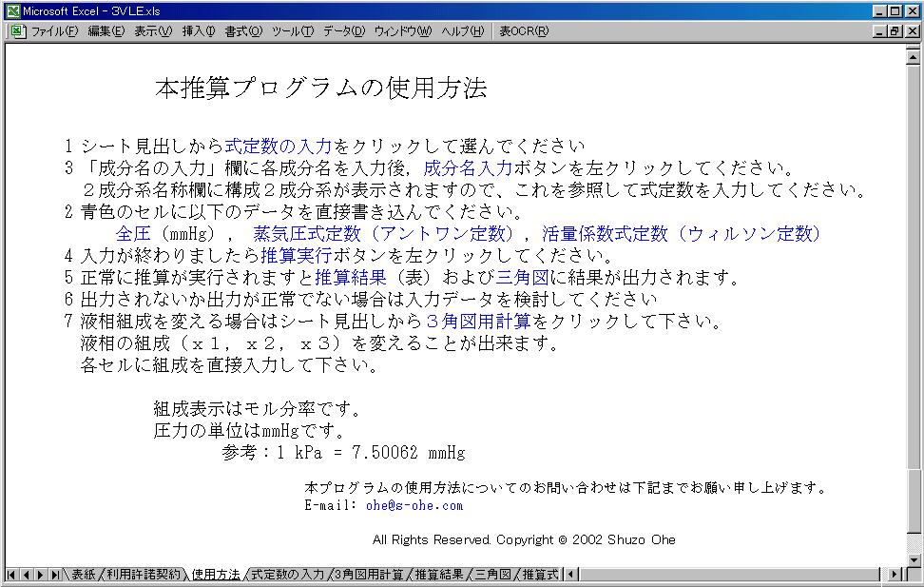Click vertical scrollbar down arrow
The width and height of the screenshot is (924, 587).
click(913, 559)
